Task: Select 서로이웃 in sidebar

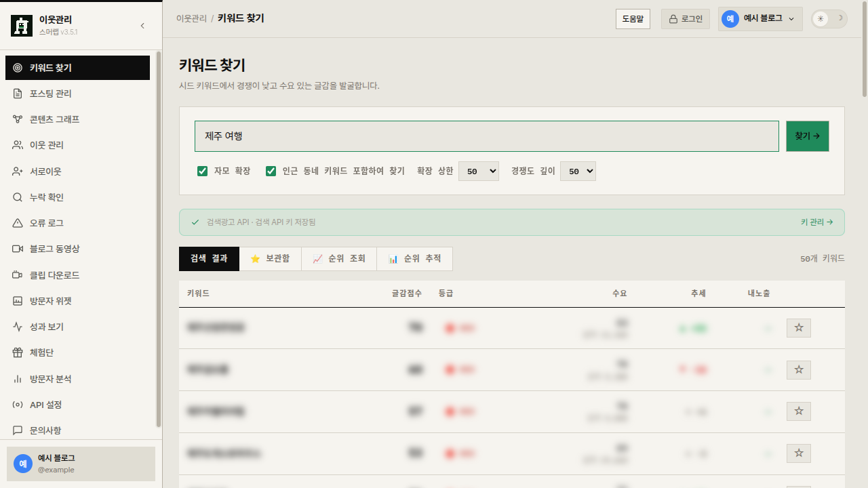Action: [77, 171]
